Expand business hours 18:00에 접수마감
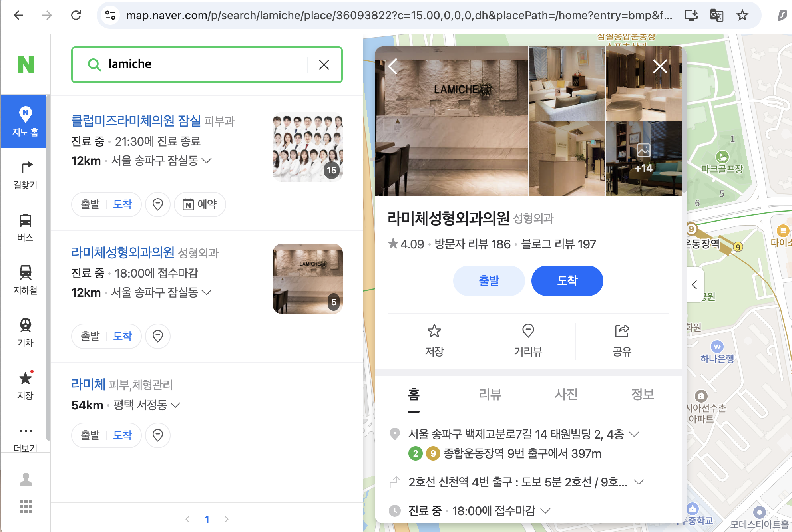The height and width of the screenshot is (532, 792). [545, 511]
